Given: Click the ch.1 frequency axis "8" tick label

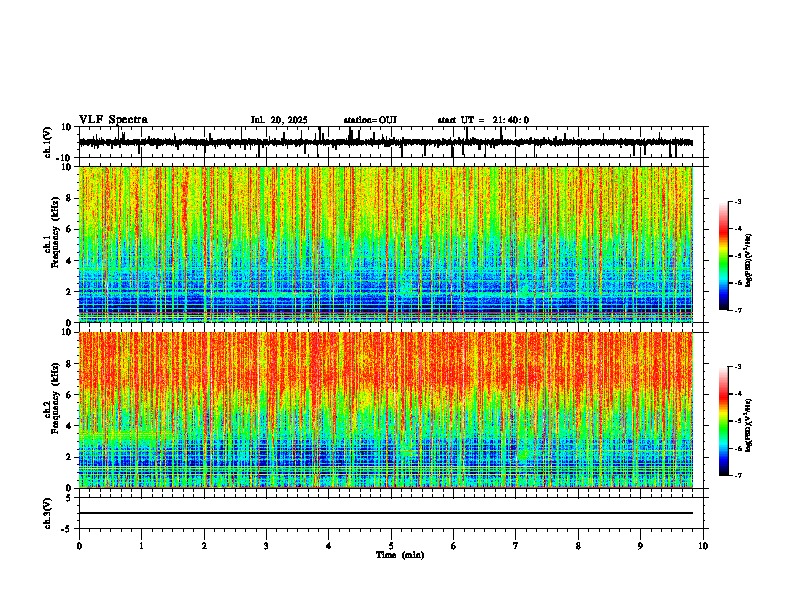Looking at the screenshot, I should tap(69, 198).
